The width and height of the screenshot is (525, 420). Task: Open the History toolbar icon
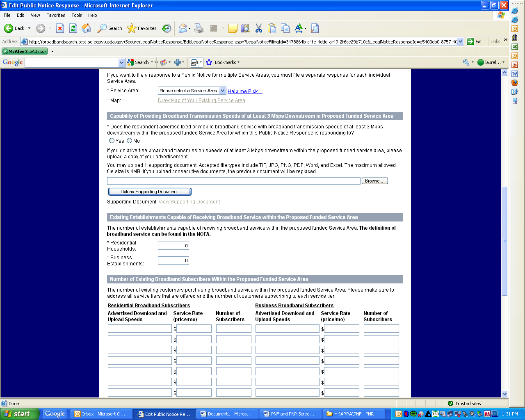tap(167, 28)
